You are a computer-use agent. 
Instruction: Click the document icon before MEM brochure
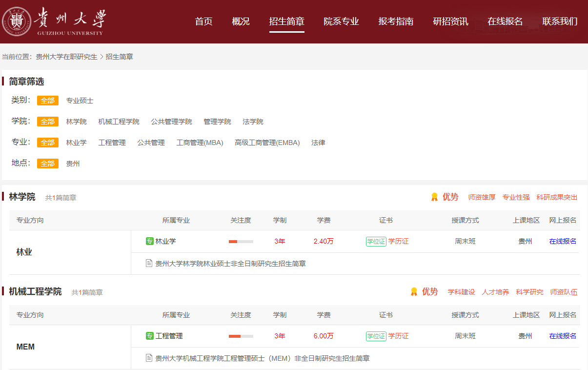tap(149, 358)
